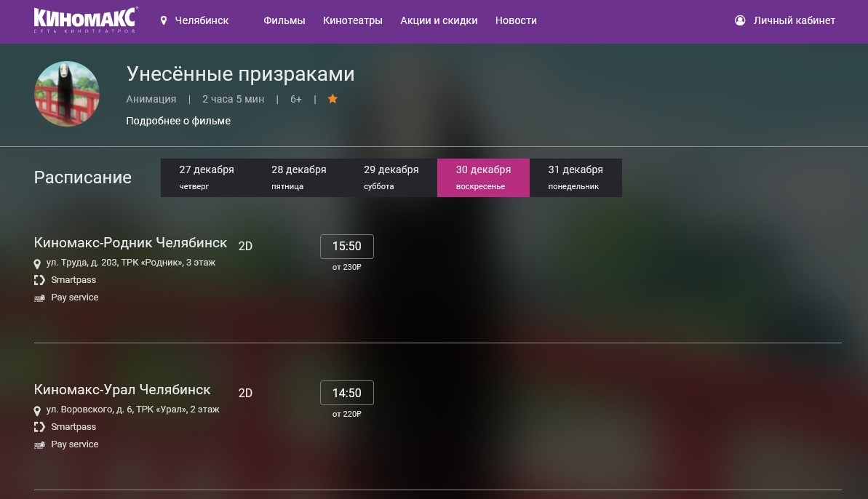Click the Унесённые призраками round poster thumbnail

67,94
